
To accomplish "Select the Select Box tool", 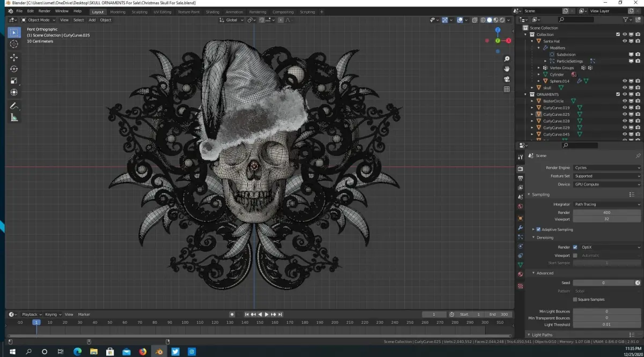I will pos(14,33).
